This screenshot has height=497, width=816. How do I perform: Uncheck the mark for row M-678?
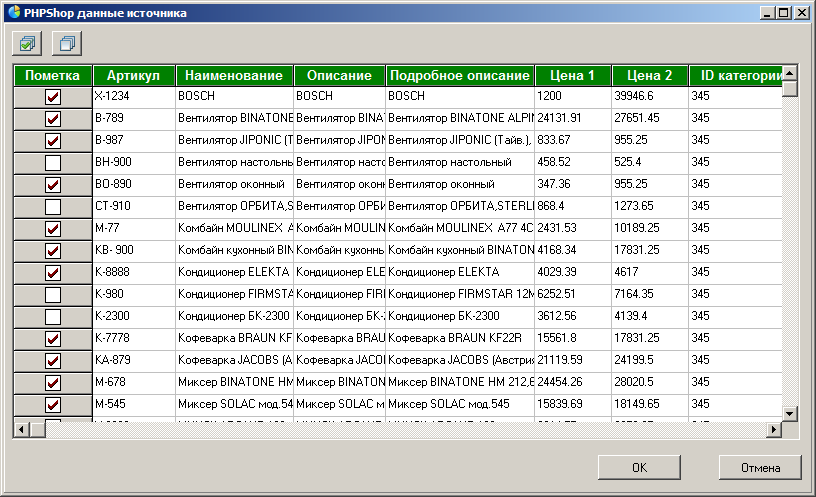click(53, 383)
